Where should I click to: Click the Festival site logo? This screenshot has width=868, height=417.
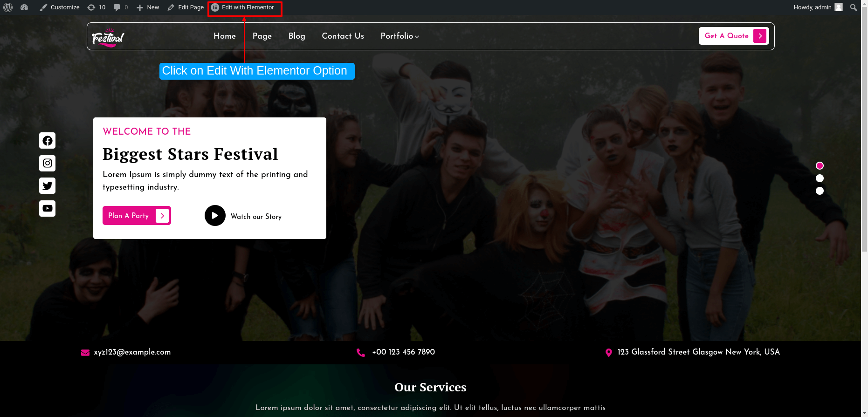pyautogui.click(x=108, y=37)
